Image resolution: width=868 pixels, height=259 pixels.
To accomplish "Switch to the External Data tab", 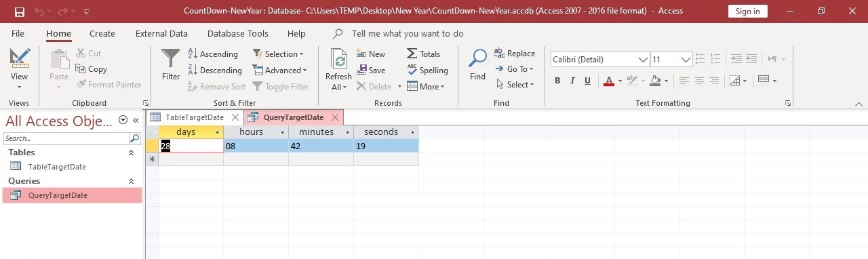I will [x=161, y=33].
